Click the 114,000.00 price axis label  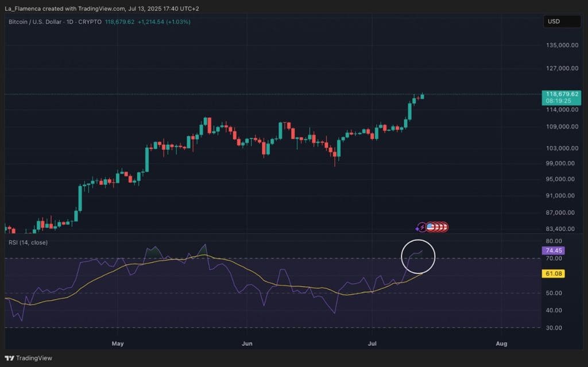click(x=562, y=110)
